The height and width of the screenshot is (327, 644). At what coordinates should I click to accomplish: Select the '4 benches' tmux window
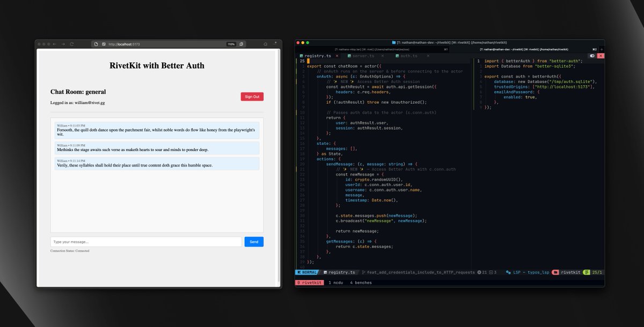(361, 283)
